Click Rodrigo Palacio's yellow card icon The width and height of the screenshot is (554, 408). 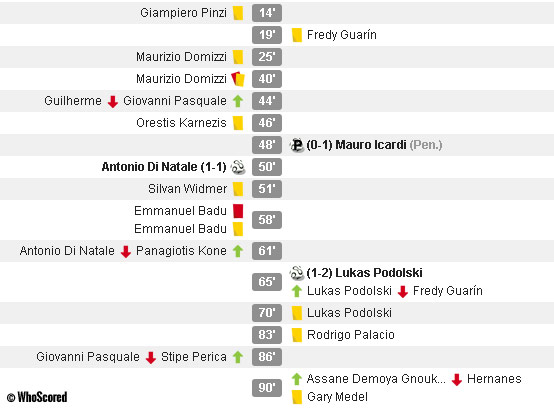click(x=297, y=335)
